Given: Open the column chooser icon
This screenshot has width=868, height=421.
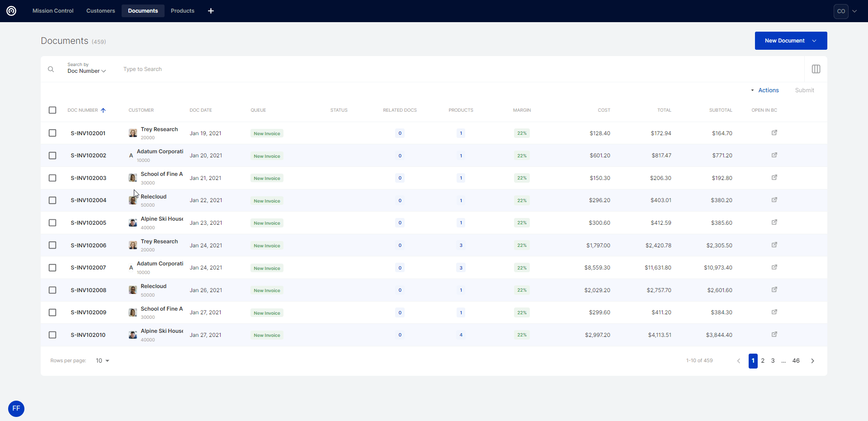Looking at the screenshot, I should [x=816, y=69].
